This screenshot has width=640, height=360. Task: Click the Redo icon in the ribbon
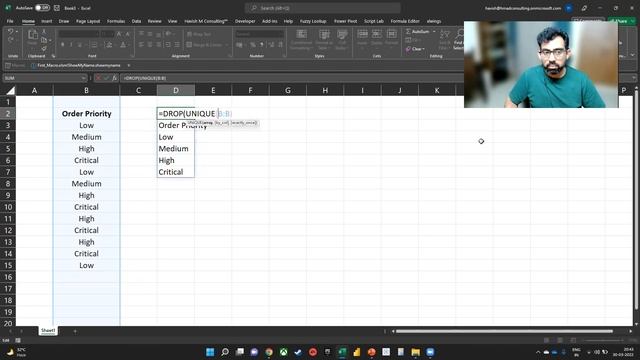click(11, 40)
